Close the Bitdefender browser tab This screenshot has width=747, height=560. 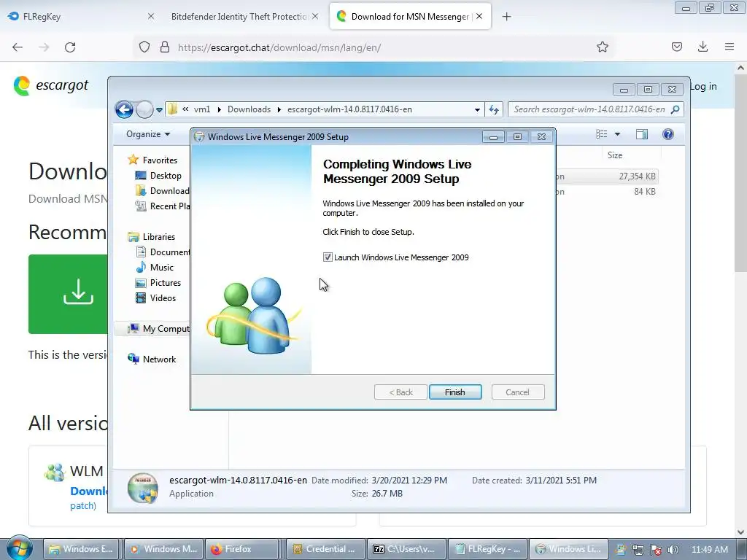coord(315,16)
